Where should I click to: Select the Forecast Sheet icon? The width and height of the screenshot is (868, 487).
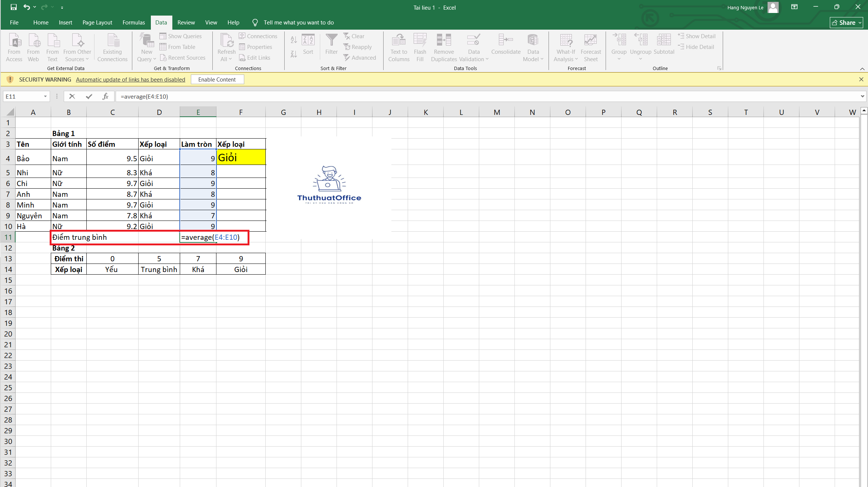click(590, 46)
